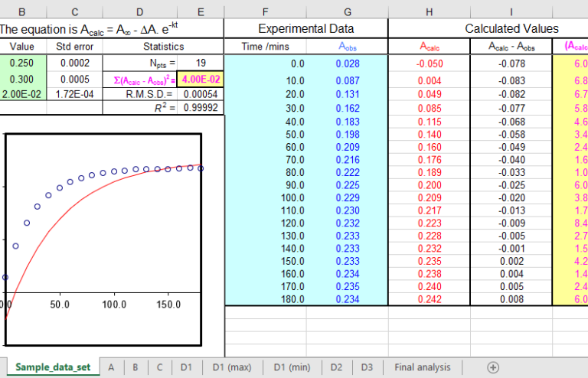Select time cell 180.0
The width and height of the screenshot is (588, 378).
pos(265,299)
